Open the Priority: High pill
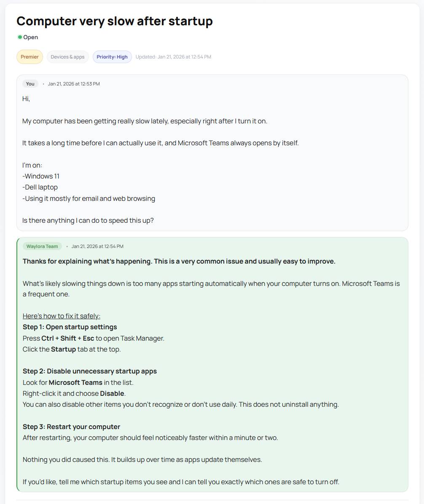Image resolution: width=424 pixels, height=504 pixels. pos(112,56)
